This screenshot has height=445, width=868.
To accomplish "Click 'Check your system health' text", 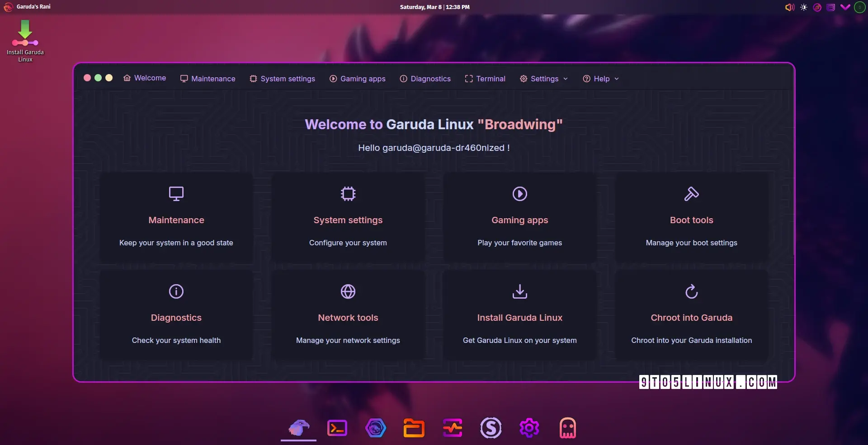I will (x=176, y=340).
